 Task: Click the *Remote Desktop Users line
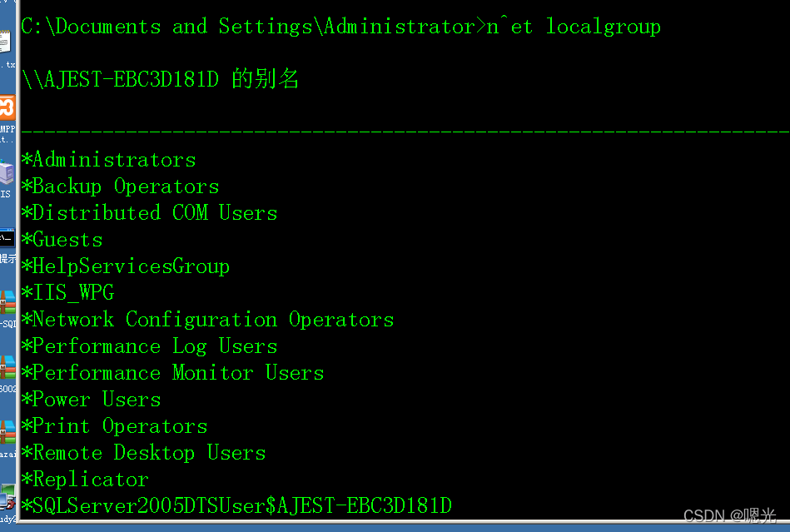pyautogui.click(x=143, y=452)
